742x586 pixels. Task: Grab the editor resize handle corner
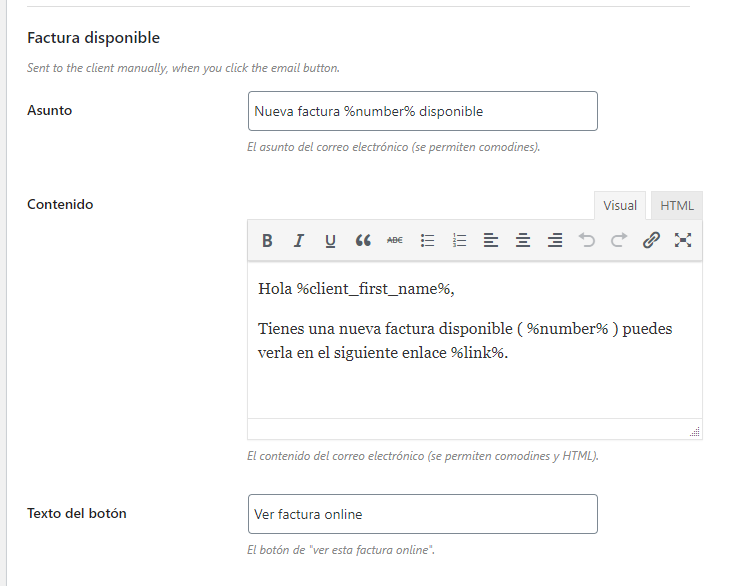(x=695, y=431)
